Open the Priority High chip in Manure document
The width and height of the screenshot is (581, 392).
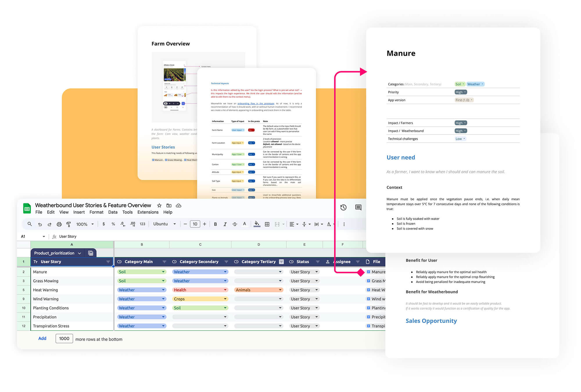pos(461,92)
